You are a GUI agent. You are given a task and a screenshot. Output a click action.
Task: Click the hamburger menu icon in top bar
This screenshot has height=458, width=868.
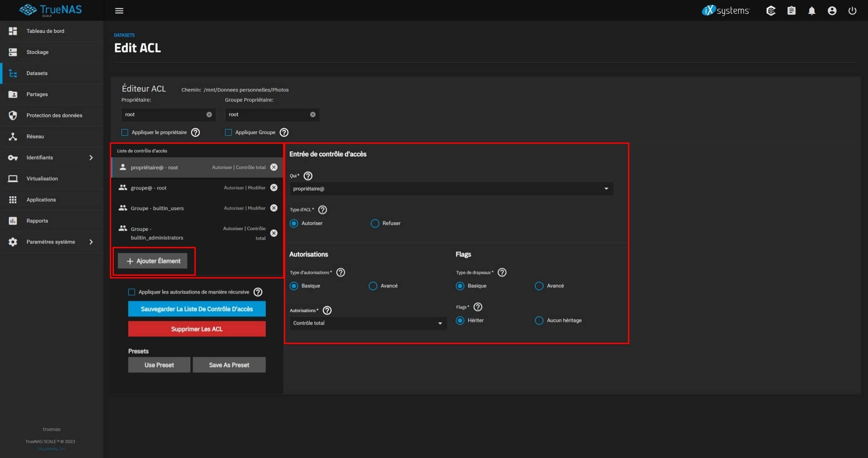(119, 11)
